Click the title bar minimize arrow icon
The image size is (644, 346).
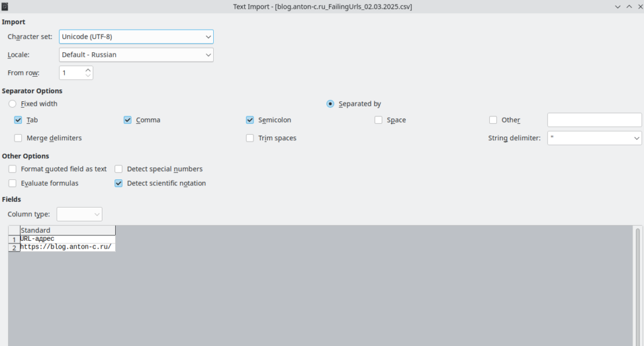[x=617, y=6]
